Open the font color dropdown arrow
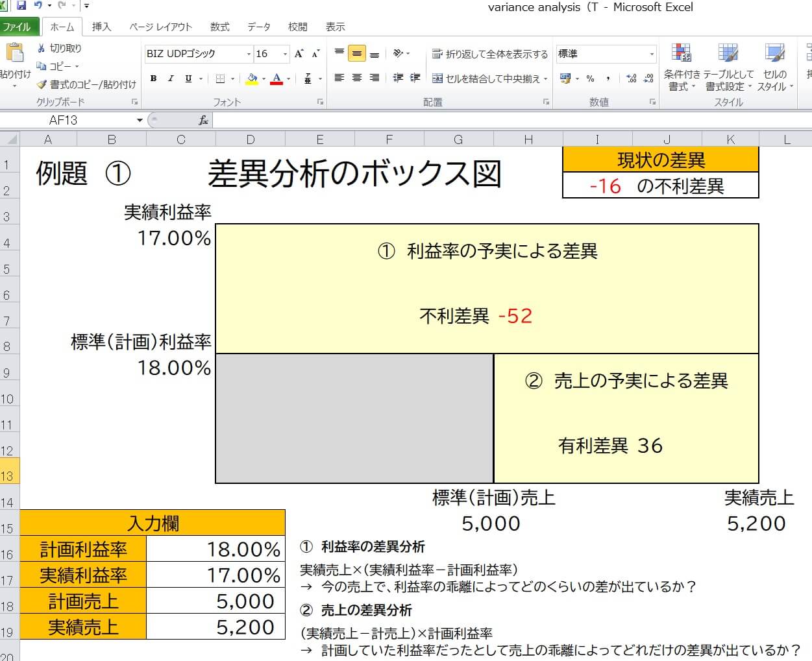This screenshot has width=812, height=661. coord(288,78)
